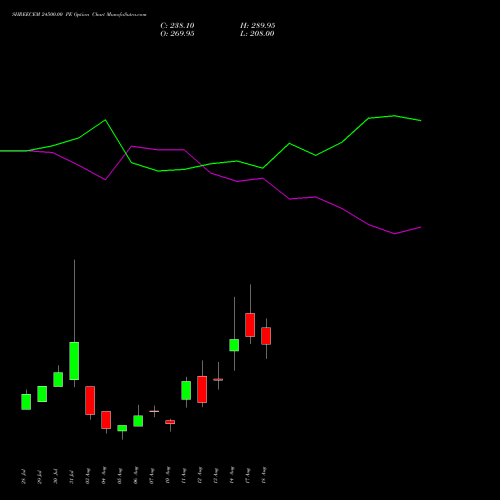500x500 pixels.
Task: Select the green candle above 14 Aug
Action: coord(234,345)
